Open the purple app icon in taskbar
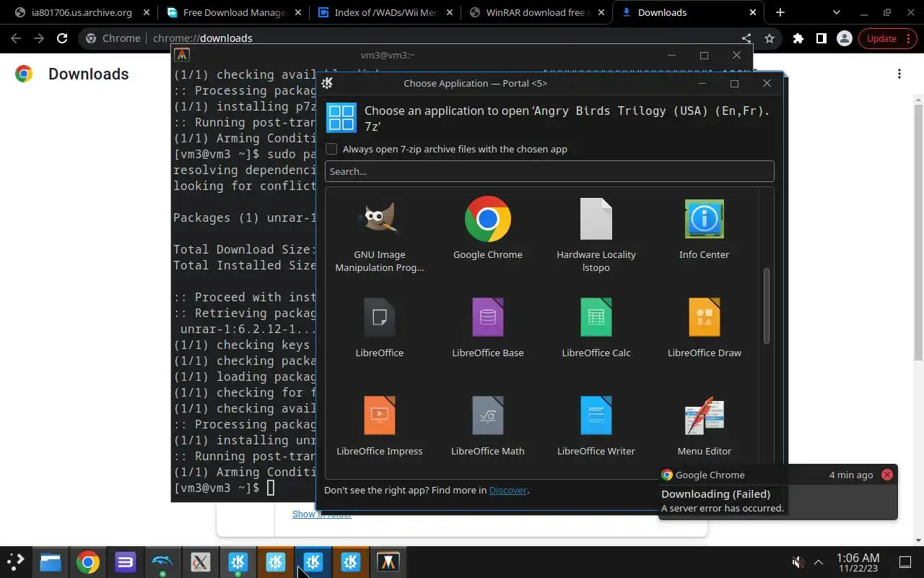This screenshot has height=578, width=924. [126, 561]
